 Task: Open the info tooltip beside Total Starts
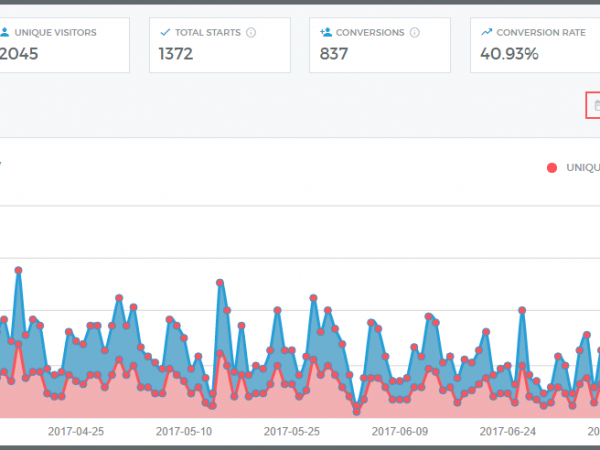[x=250, y=32]
